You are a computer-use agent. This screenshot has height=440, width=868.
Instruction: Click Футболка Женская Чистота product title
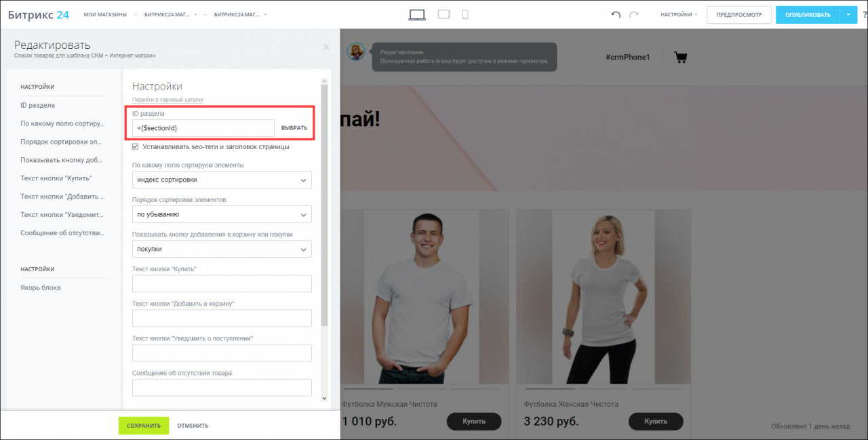(x=571, y=404)
